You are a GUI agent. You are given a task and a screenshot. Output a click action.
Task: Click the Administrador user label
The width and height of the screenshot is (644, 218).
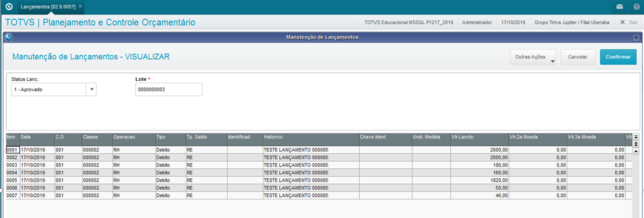coord(477,22)
